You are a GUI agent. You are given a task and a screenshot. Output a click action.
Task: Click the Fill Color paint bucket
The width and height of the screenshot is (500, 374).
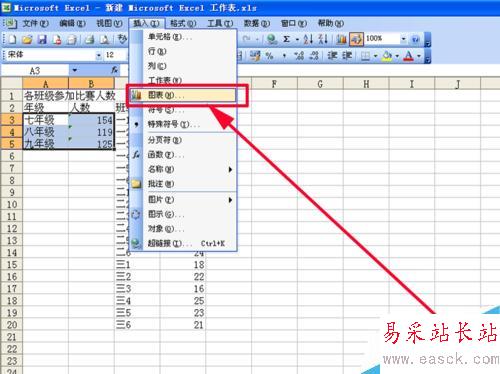(387, 56)
